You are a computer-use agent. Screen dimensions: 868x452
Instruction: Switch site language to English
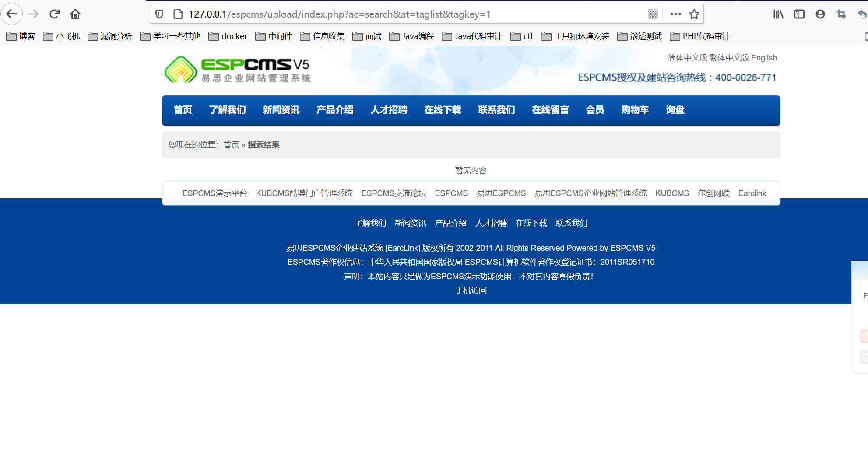pos(764,57)
